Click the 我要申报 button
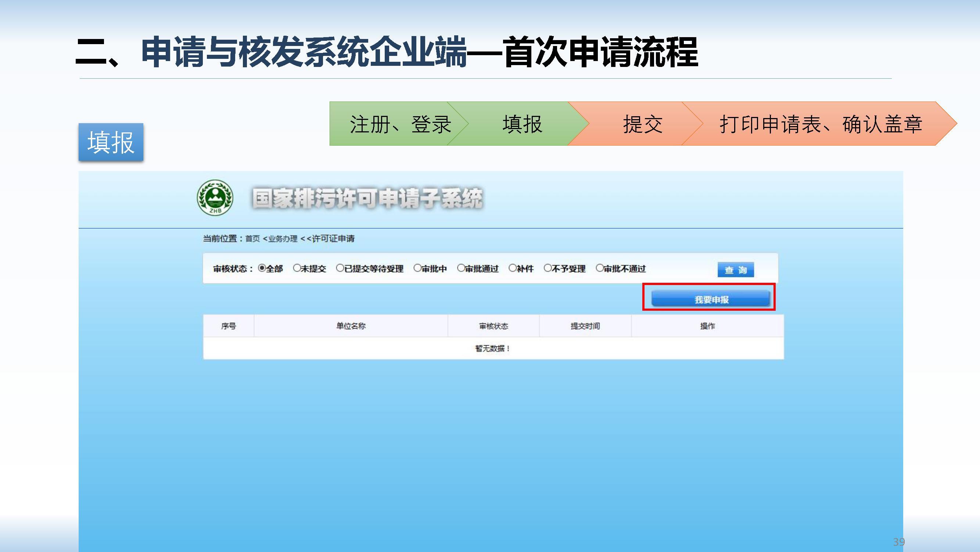980x552 pixels. [x=710, y=299]
